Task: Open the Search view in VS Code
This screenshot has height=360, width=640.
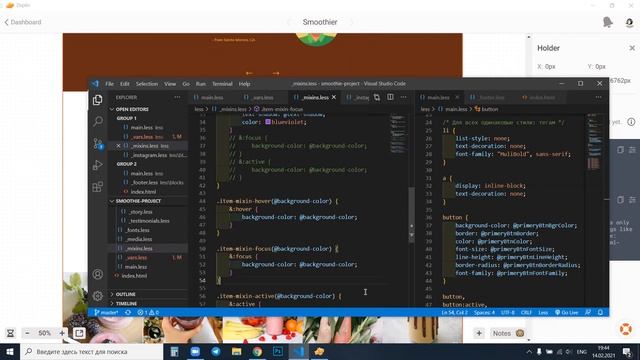Action: (98, 121)
